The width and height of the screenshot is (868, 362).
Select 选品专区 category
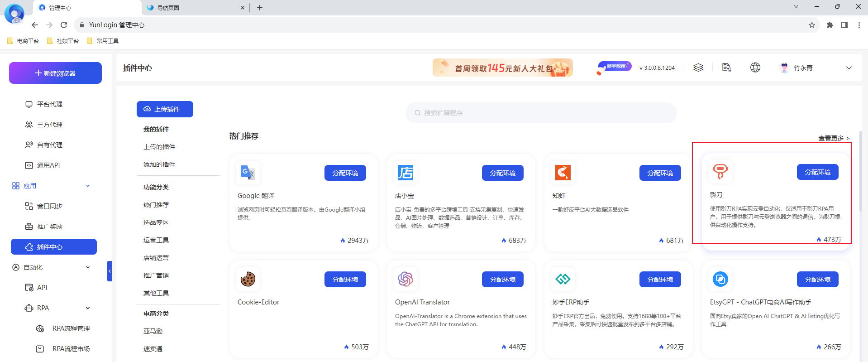(x=156, y=222)
